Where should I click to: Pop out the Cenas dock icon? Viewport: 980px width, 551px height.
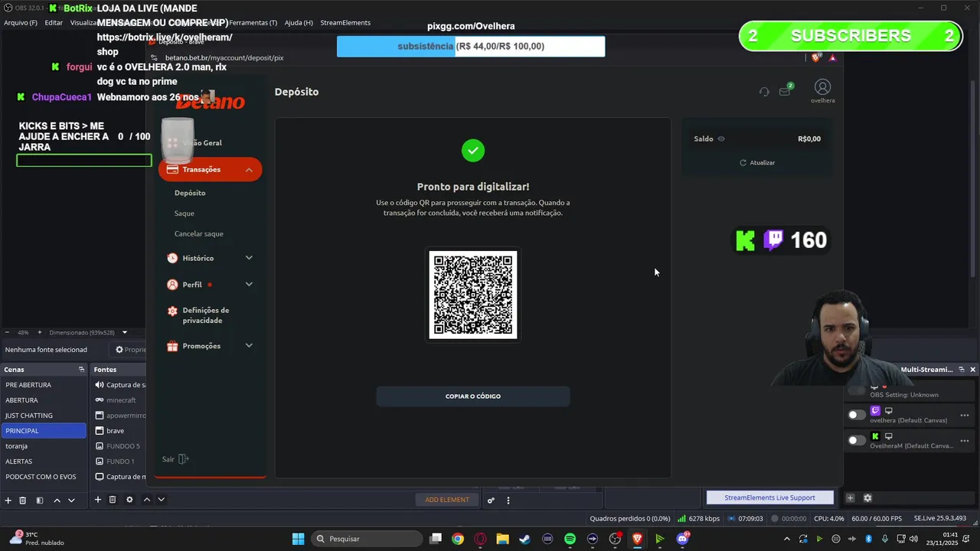tap(81, 370)
